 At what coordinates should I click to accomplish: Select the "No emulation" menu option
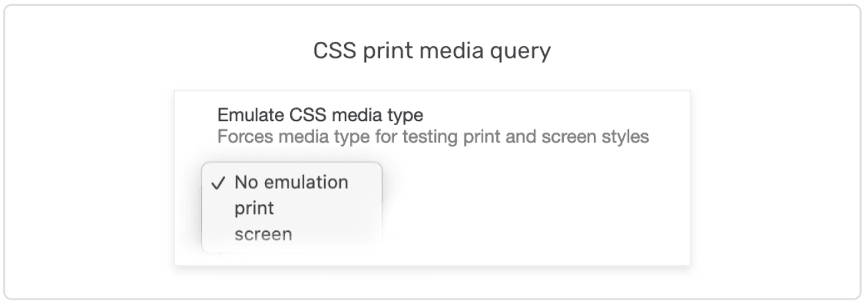(291, 182)
